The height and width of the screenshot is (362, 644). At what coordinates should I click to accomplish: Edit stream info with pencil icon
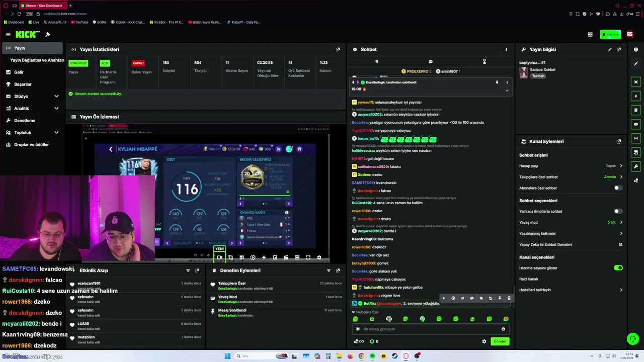[x=610, y=49]
